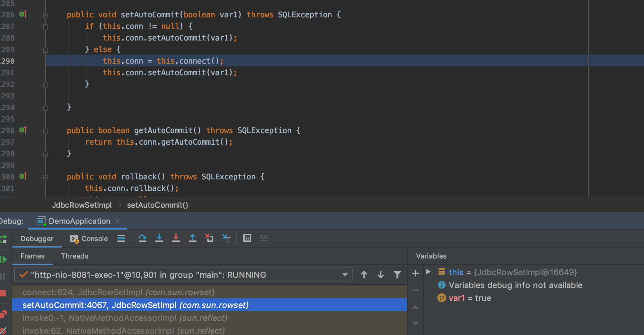
Task: Click the fold end marker at line 298
Action: coord(46,154)
